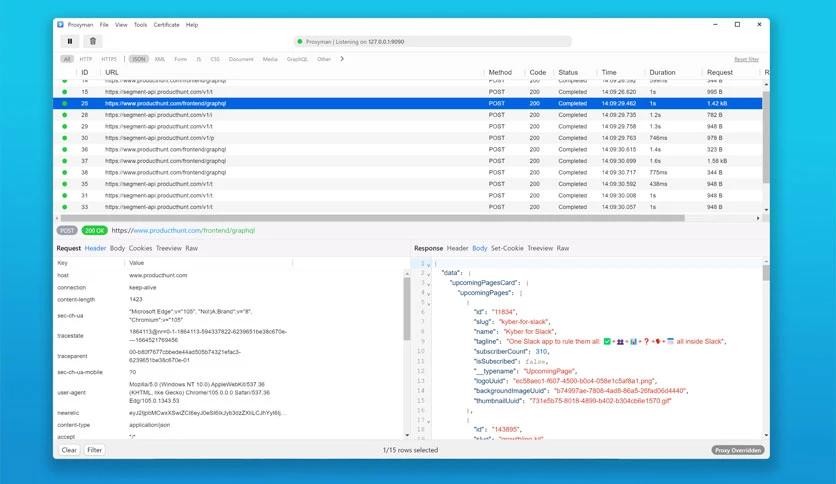Toggle the CSS filter
Screen dimensions: 836x484
click(215, 59)
